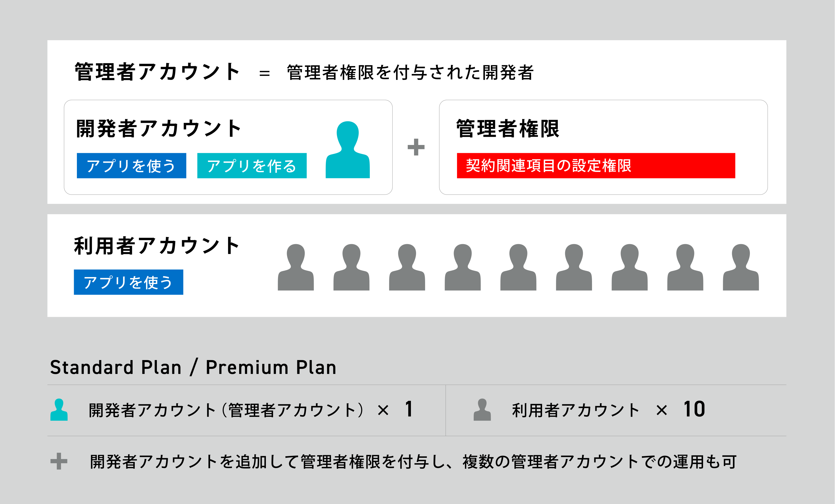Click the teal developer account person icon

[x=347, y=149]
